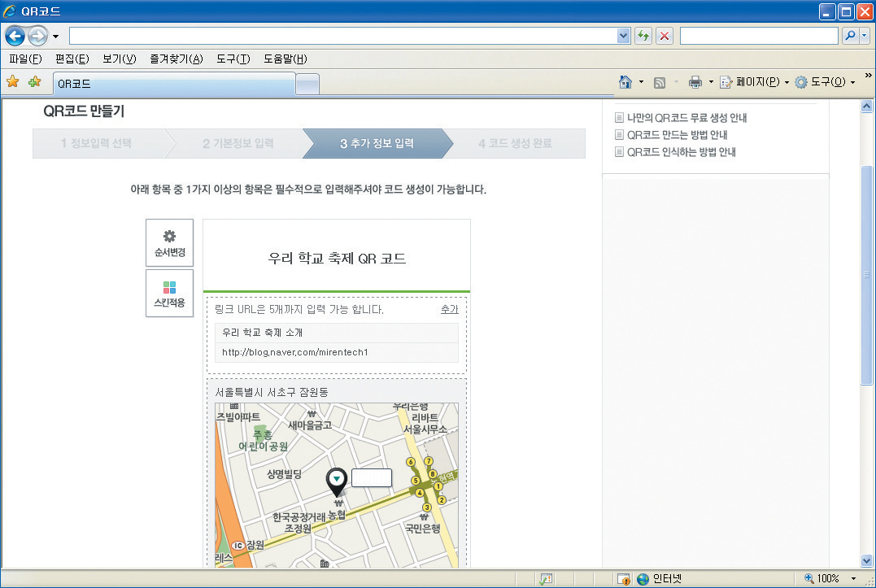This screenshot has width=876, height=588.
Task: Open the Home page icon
Action: click(625, 82)
